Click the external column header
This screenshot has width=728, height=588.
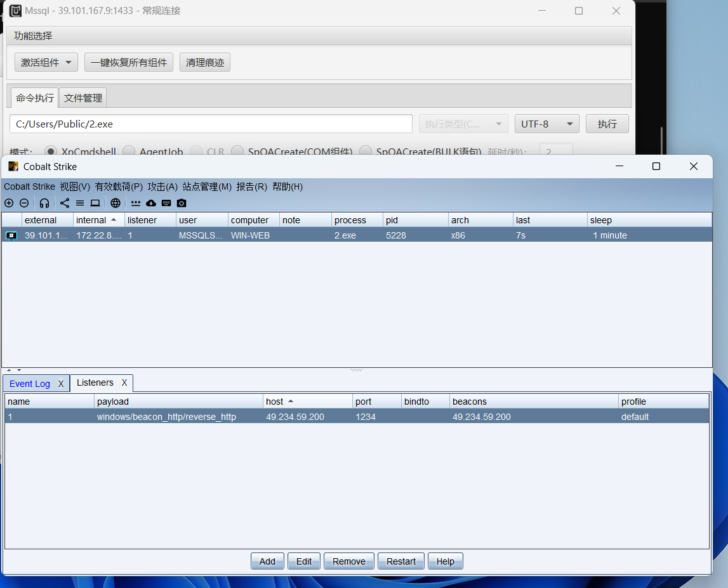[48, 220]
